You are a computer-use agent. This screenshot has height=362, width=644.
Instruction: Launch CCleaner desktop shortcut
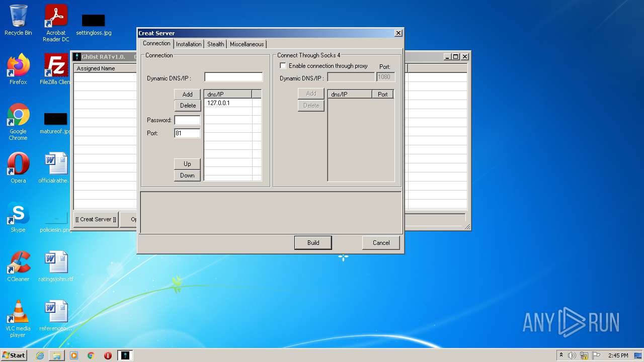[x=18, y=266]
